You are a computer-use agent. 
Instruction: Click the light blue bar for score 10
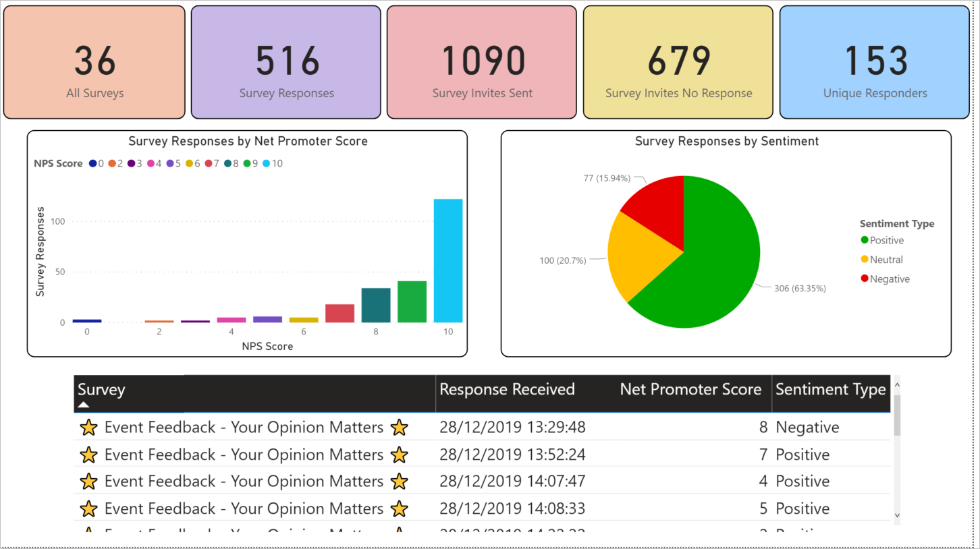click(x=448, y=260)
